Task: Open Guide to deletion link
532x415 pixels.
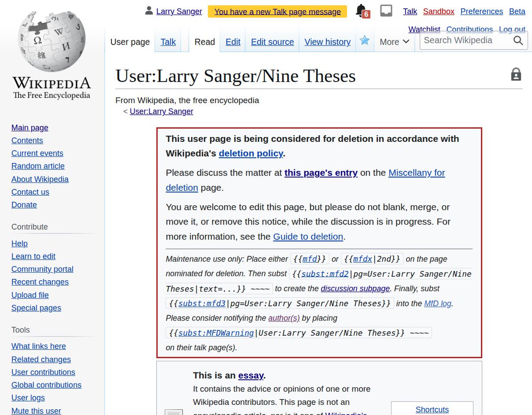Action: point(308,237)
